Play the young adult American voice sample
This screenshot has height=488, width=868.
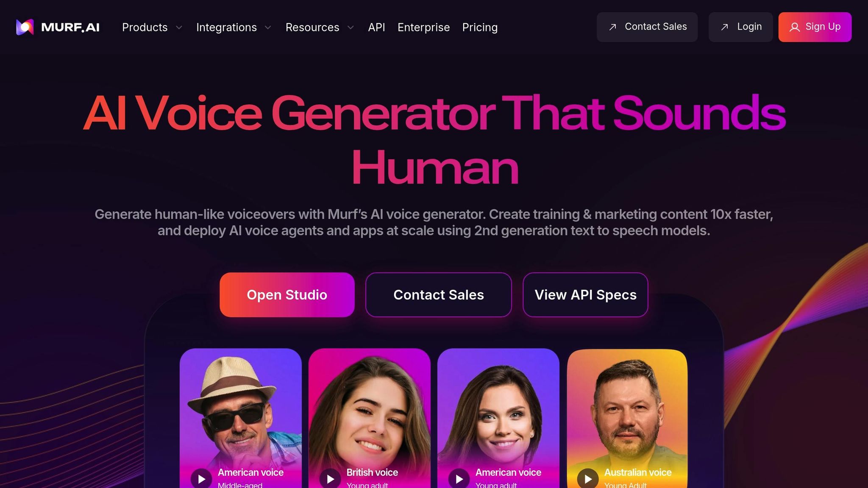point(459,479)
